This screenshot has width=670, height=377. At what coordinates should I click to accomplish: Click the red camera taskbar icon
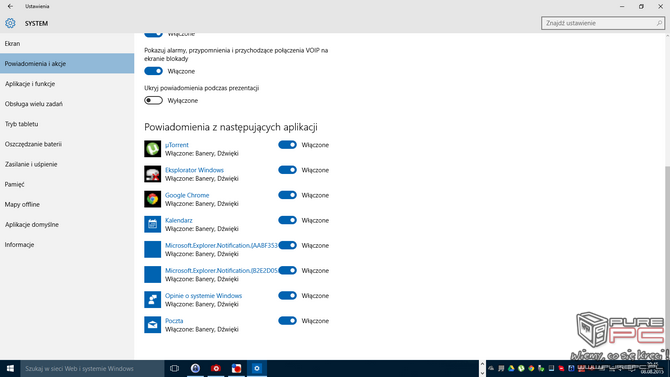point(216,368)
